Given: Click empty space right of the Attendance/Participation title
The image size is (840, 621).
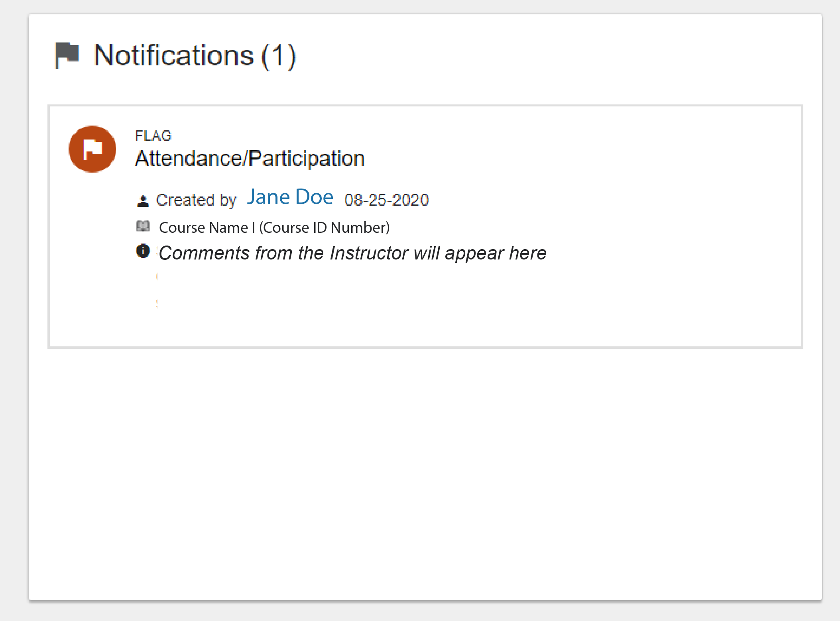Looking at the screenshot, I should click(578, 159).
